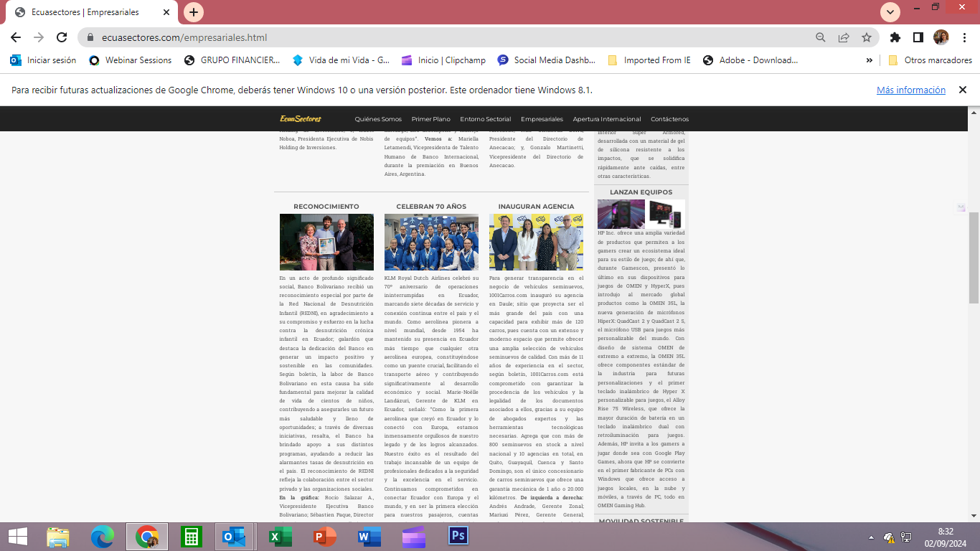
Task: Click the LANZAN EQUIPOS heading
Action: pyautogui.click(x=641, y=192)
